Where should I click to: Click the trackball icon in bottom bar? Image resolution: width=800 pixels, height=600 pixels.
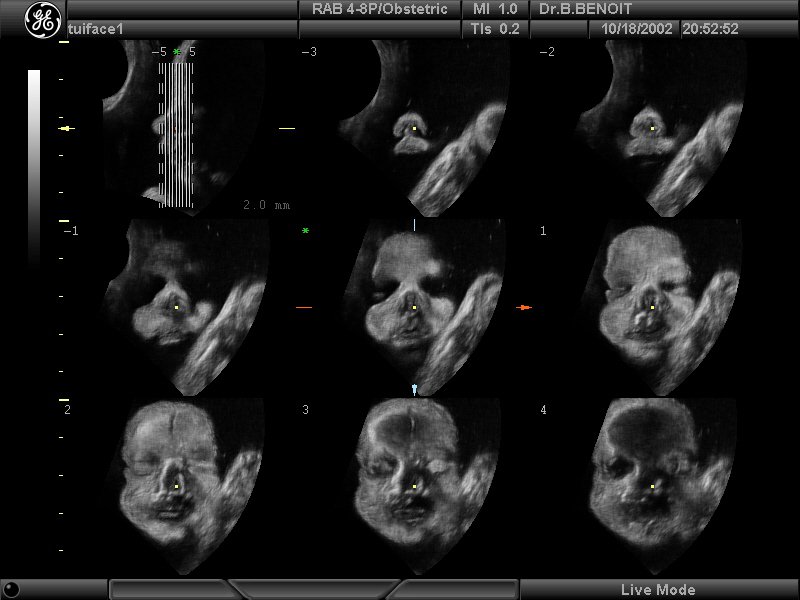(x=11, y=589)
